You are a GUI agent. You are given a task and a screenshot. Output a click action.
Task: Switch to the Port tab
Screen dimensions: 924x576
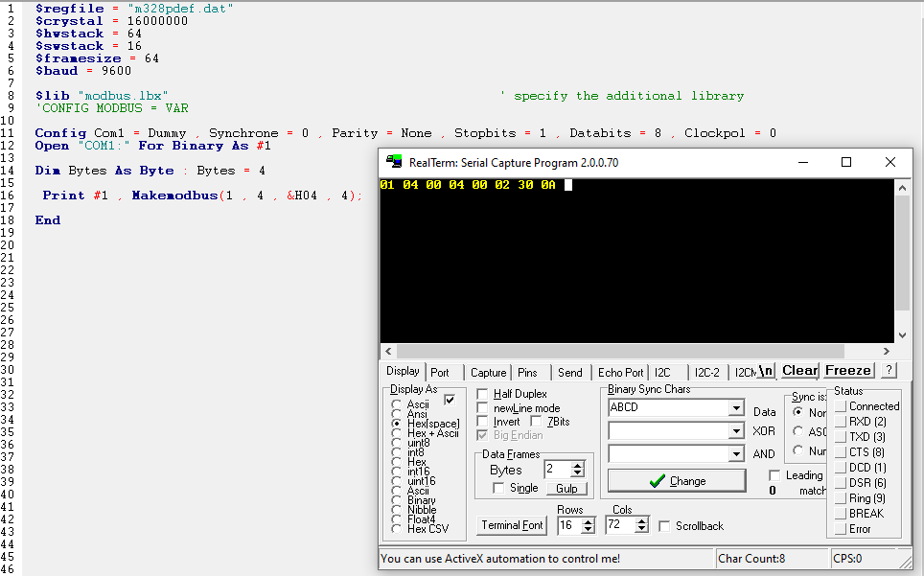coord(440,373)
